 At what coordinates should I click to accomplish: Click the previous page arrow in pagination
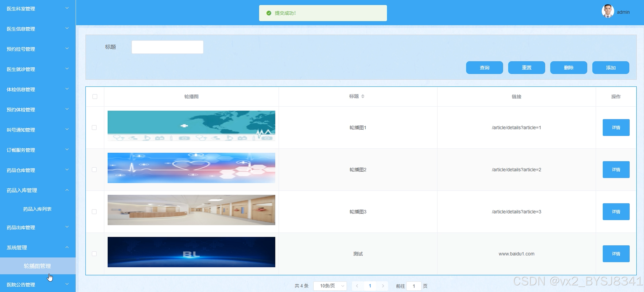(x=357, y=286)
